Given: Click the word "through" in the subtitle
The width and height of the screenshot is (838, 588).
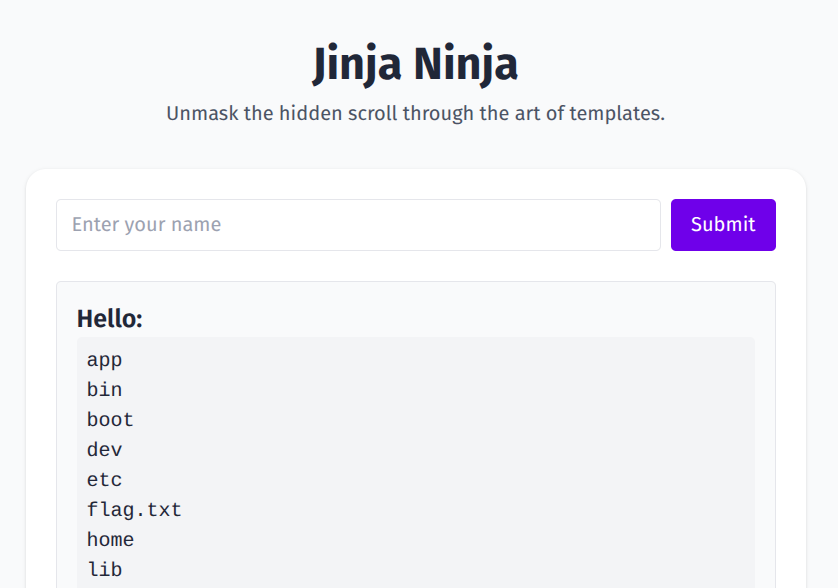Looking at the screenshot, I should [x=440, y=113].
